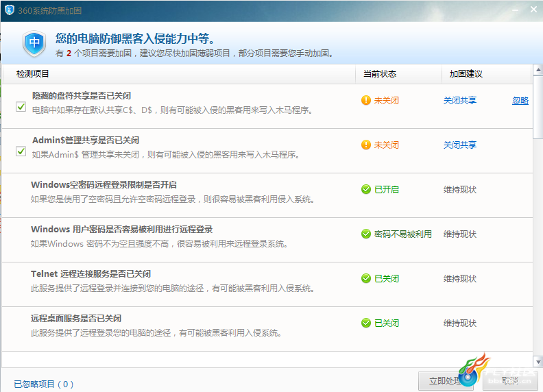The height and width of the screenshot is (392, 543).
Task: Click the 立即处理 button
Action: coord(446,381)
